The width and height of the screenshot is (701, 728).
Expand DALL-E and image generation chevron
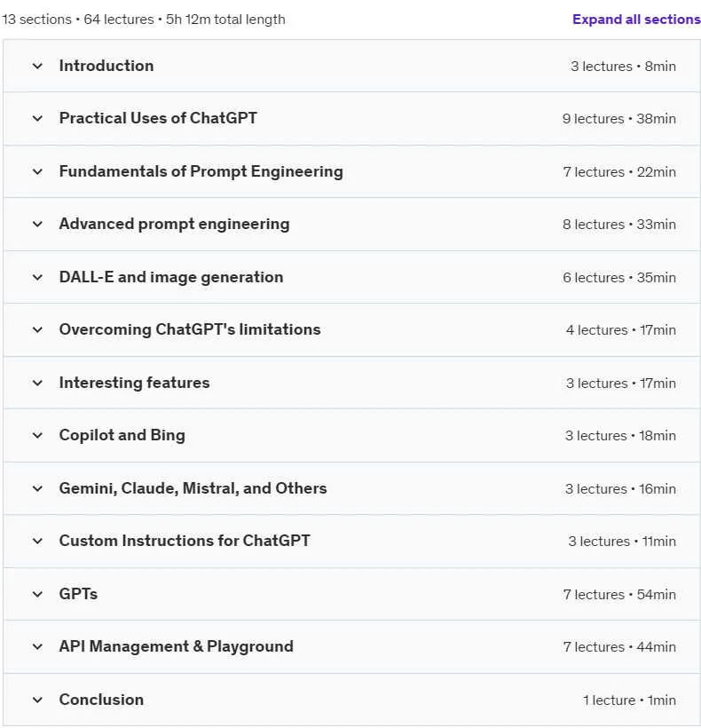37,277
